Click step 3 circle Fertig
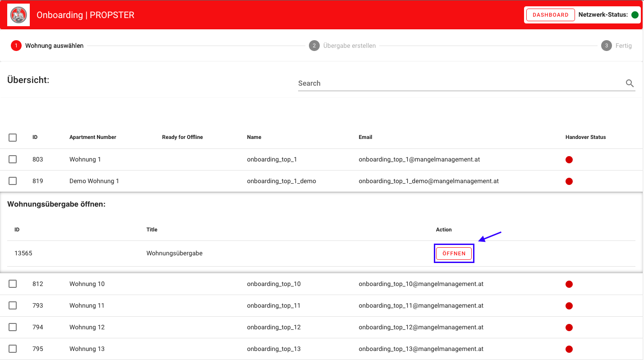 click(x=607, y=46)
